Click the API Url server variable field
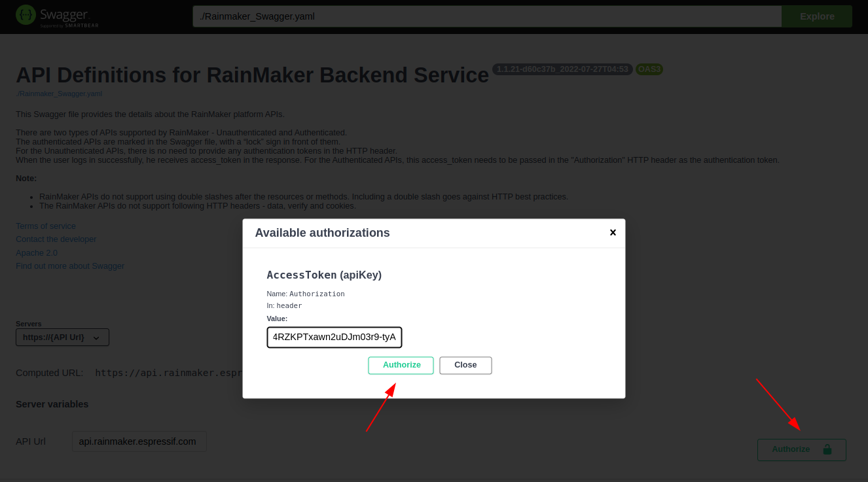Viewport: 868px width, 482px height. 139,441
